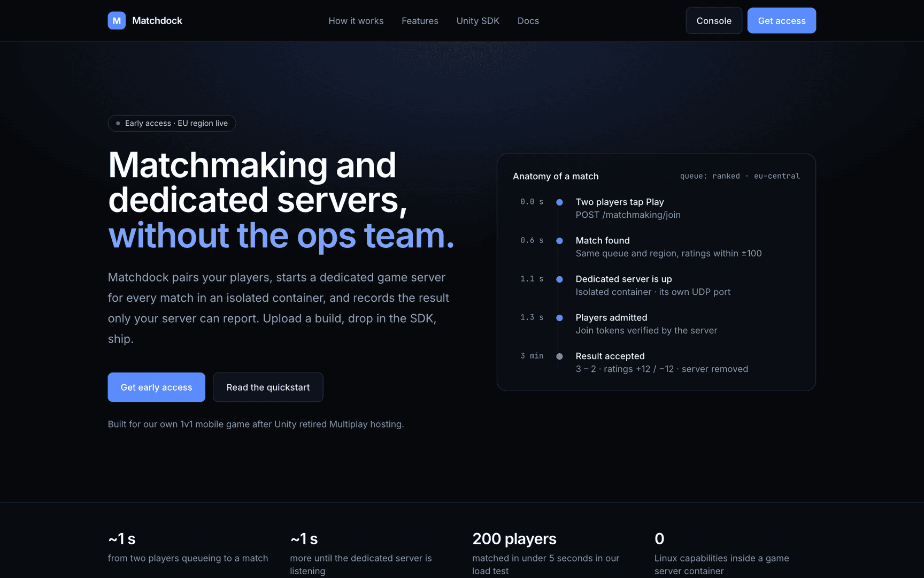Open the How it works nav link
This screenshot has width=924, height=578.
coord(356,21)
